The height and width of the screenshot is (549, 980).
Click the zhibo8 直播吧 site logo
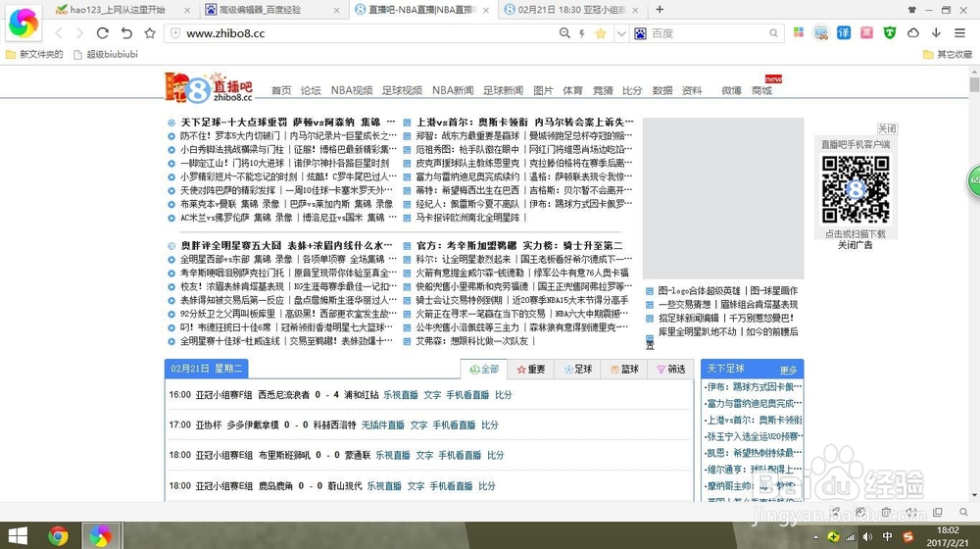pyautogui.click(x=209, y=87)
